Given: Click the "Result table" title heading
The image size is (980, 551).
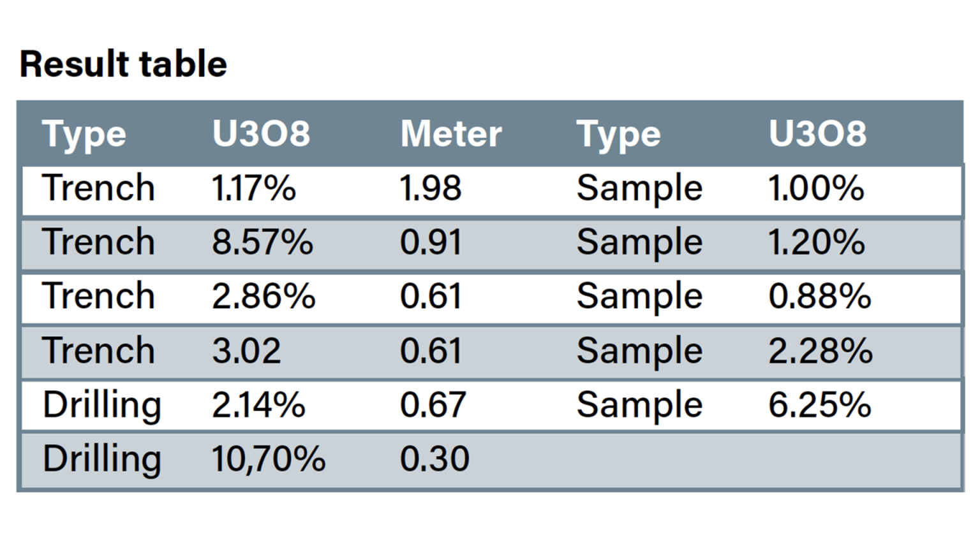Looking at the screenshot, I should pyautogui.click(x=123, y=64).
